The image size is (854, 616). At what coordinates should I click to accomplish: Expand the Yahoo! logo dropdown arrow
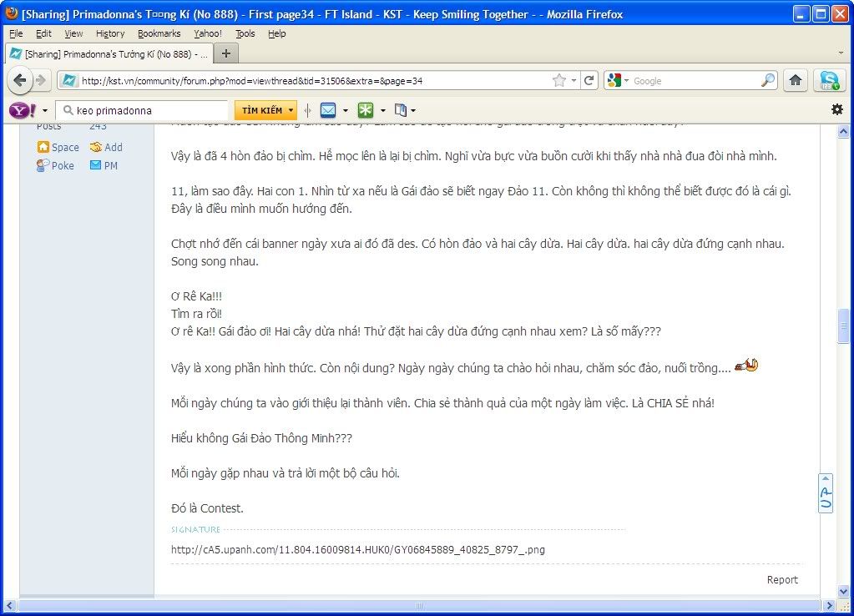coord(44,110)
